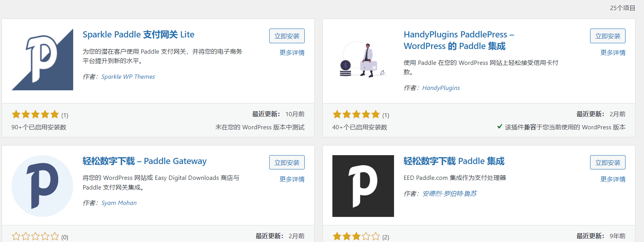Visit author Syam Mohan link
Image resolution: width=644 pixels, height=242 pixels.
point(119,203)
